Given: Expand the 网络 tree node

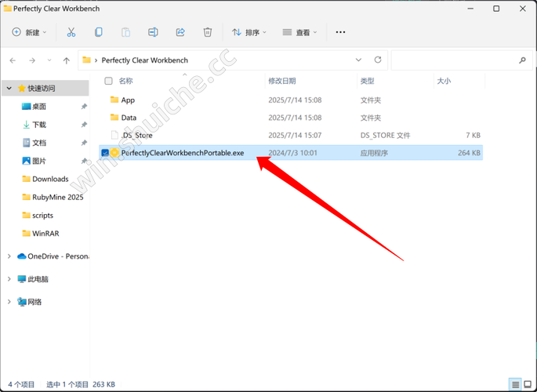Looking at the screenshot, I should (x=9, y=302).
